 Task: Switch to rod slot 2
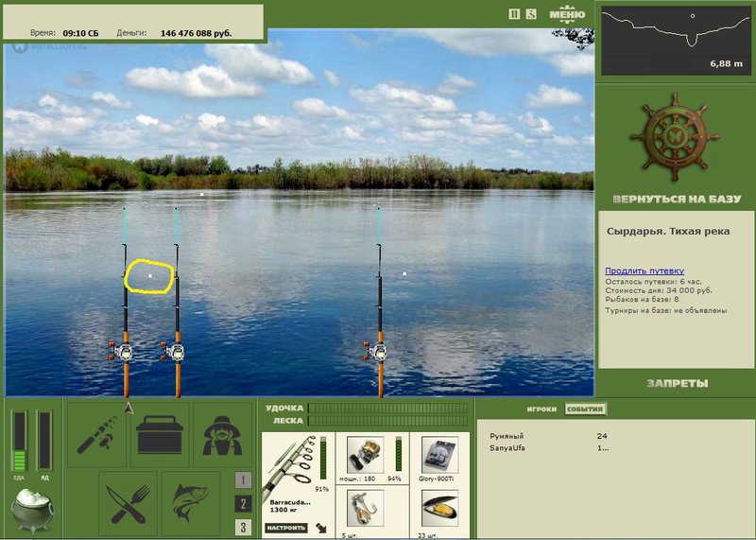point(243,504)
